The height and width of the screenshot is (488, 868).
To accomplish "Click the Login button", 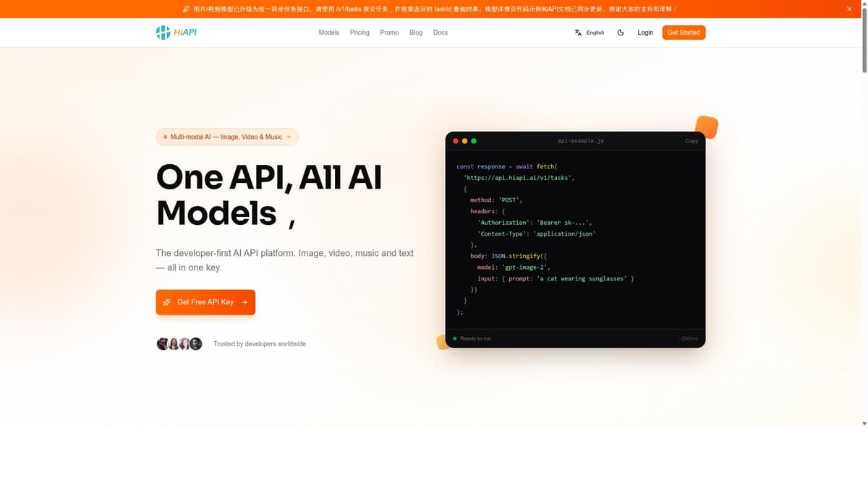I will [645, 33].
